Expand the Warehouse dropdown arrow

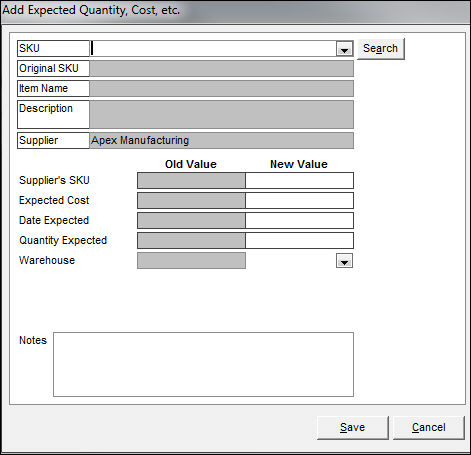344,261
